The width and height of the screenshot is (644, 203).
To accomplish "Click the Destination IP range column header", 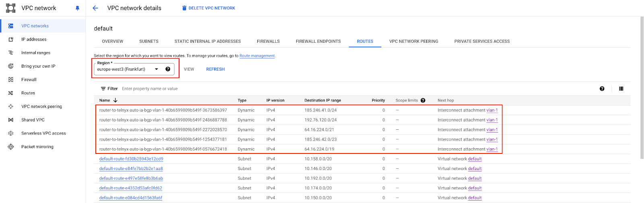I will [322, 100].
